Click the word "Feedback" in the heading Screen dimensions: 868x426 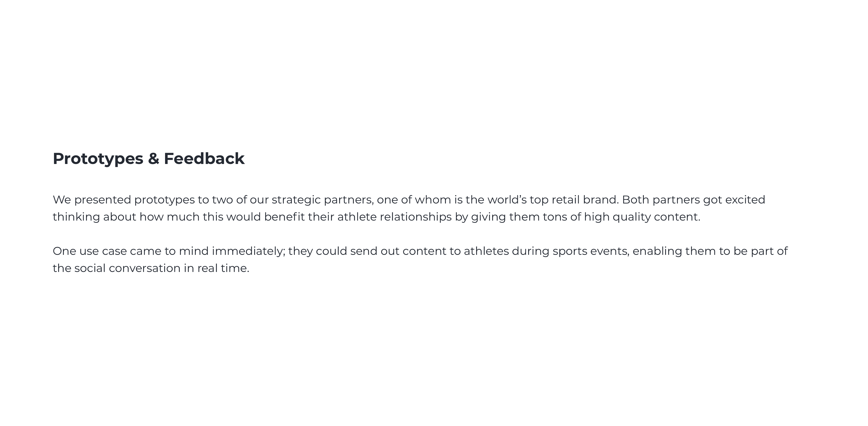204,159
